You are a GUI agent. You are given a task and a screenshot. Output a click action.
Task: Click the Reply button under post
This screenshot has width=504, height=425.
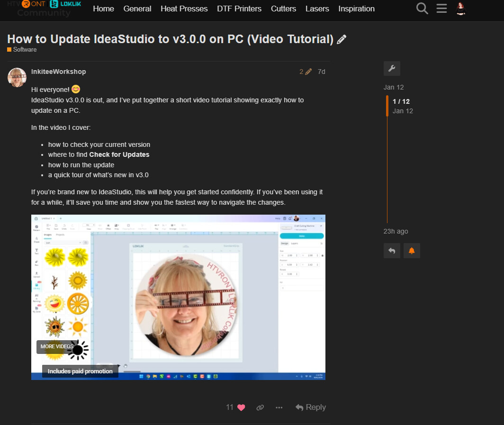311,407
